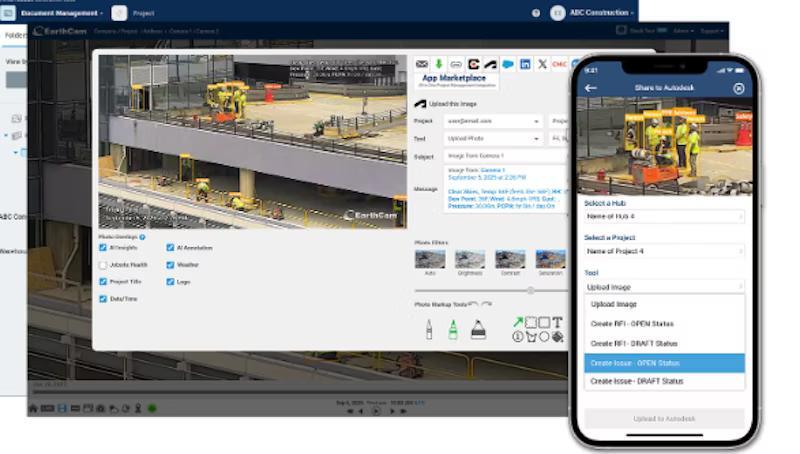Tap the back arrow on phone screen
Image resolution: width=800 pixels, height=454 pixels.
(x=590, y=88)
